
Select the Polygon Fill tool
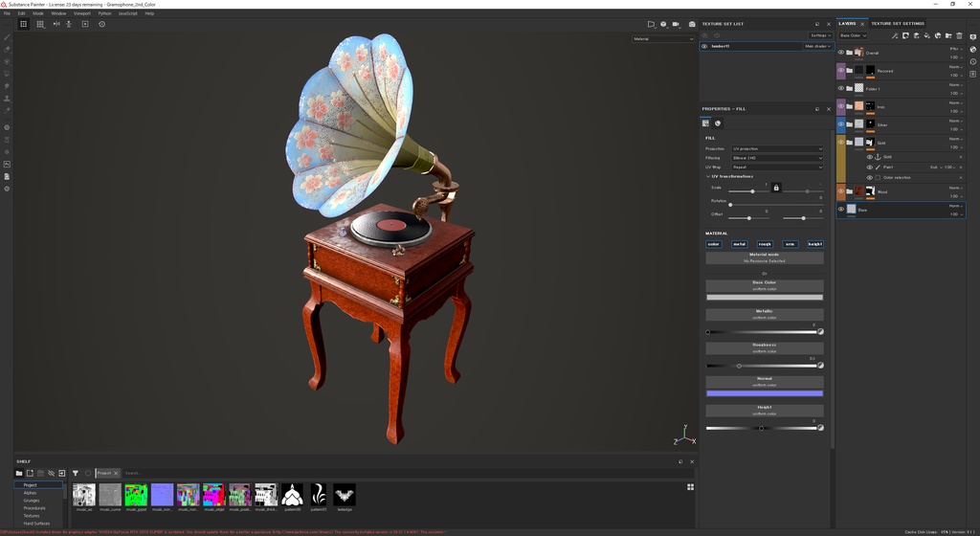(x=7, y=74)
